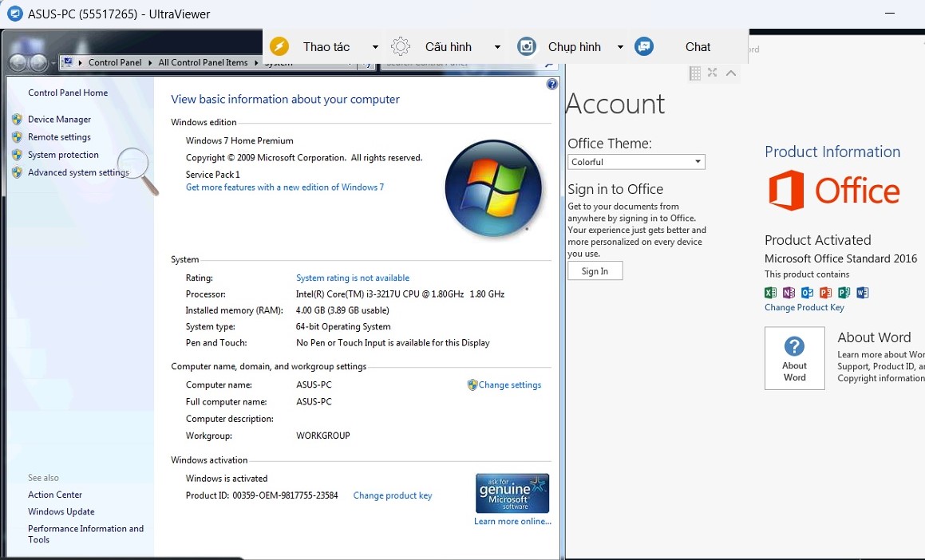This screenshot has height=560, width=925.
Task: Open Advanced system settings link
Action: tap(78, 172)
